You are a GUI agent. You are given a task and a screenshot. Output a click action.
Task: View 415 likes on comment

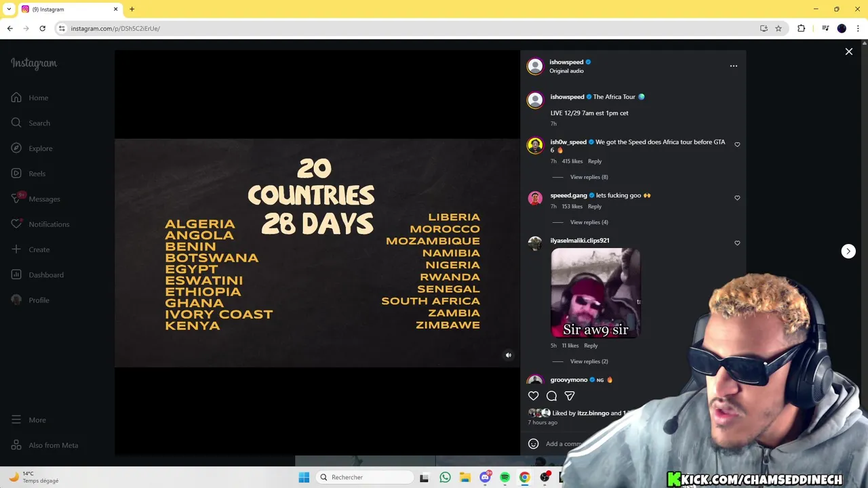(x=572, y=161)
